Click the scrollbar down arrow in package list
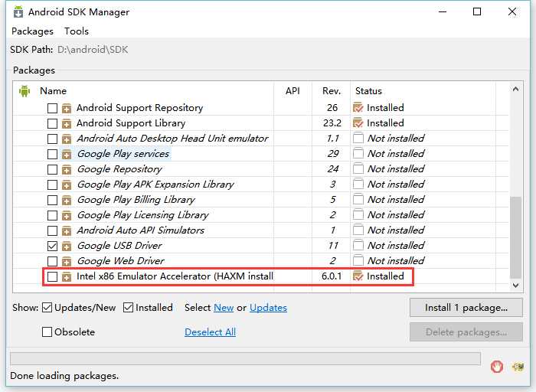The width and height of the screenshot is (536, 392). tap(516, 286)
